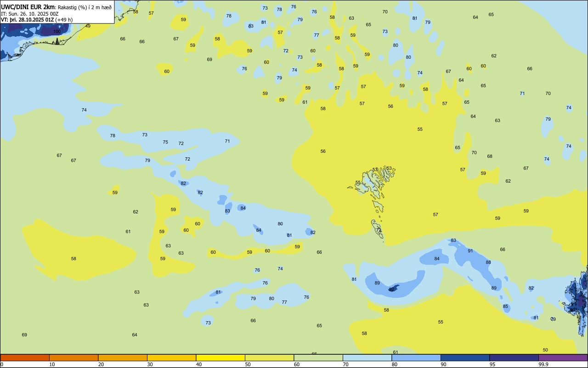Select the '91' humidity value in the blue band
Screen dimensions: 588x368
click(x=470, y=251)
